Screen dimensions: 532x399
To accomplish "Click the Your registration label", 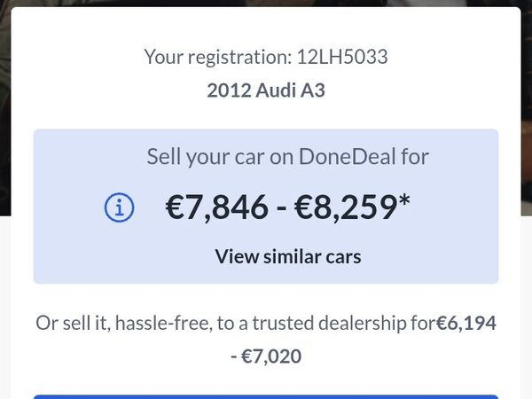I will click(x=215, y=58).
